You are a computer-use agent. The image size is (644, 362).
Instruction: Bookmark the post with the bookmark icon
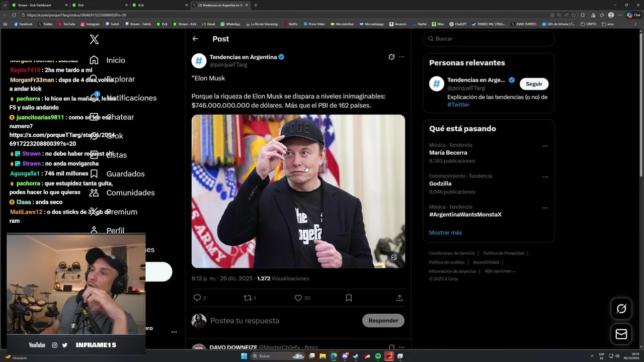349,298
